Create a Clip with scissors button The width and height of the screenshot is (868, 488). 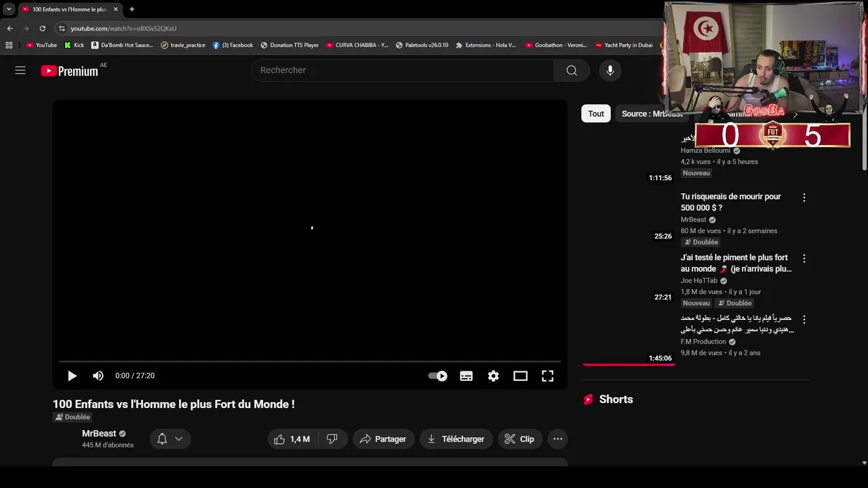point(519,439)
